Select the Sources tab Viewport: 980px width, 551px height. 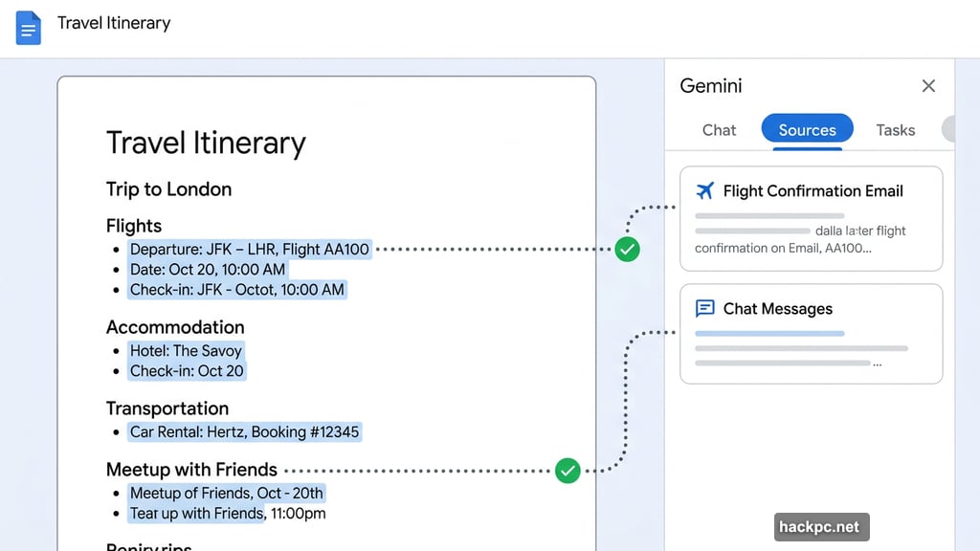(807, 130)
